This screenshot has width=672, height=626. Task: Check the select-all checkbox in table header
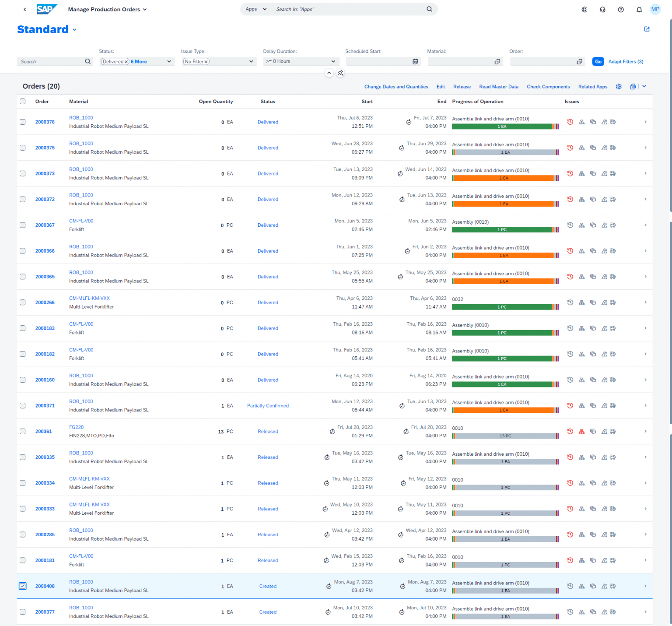click(22, 101)
